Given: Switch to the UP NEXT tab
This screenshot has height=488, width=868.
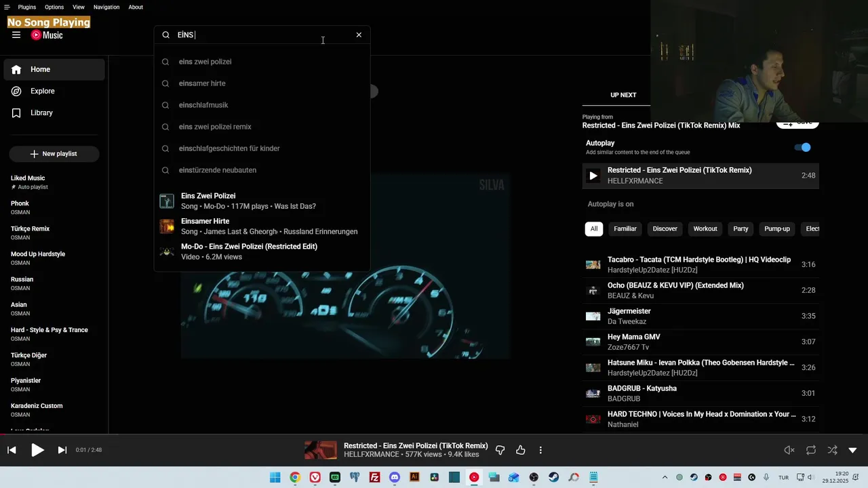Looking at the screenshot, I should pos(623,95).
